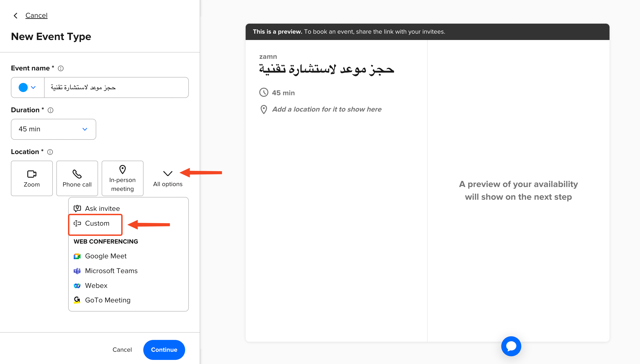Click 'Add a location for it to show here'

[327, 109]
